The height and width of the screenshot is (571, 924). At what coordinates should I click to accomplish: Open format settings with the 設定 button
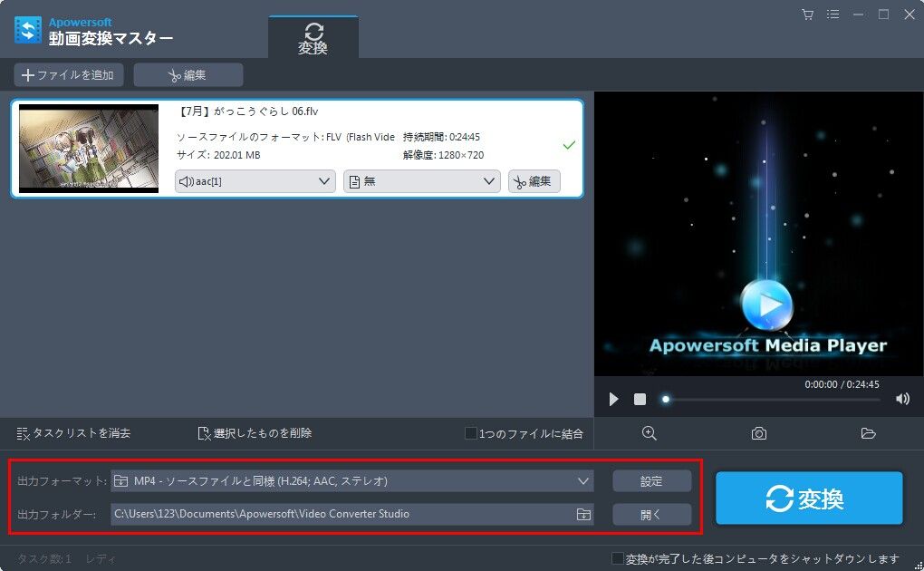[x=651, y=480]
